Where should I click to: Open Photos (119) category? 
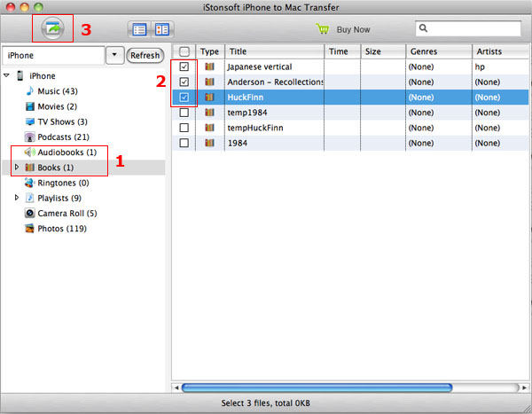(x=56, y=229)
